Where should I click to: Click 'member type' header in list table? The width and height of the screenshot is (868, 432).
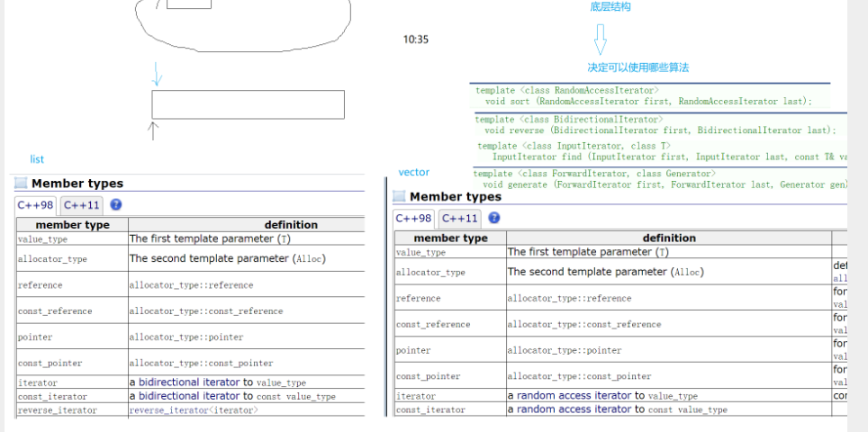[73, 225]
